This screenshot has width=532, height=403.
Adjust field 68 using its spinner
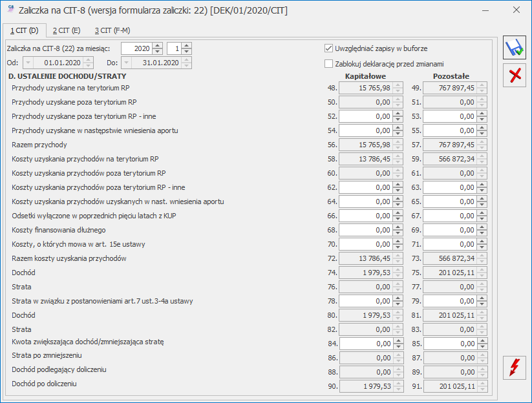click(398, 230)
